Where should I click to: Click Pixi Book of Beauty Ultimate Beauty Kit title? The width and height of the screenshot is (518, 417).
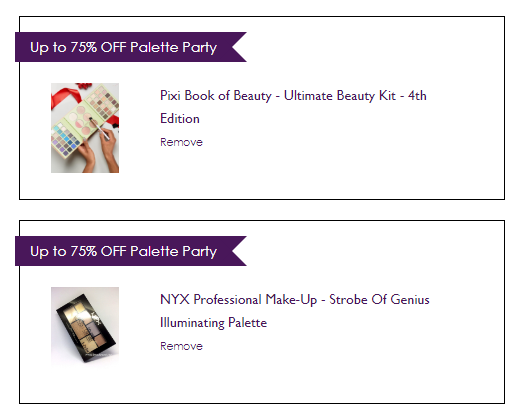click(x=293, y=107)
